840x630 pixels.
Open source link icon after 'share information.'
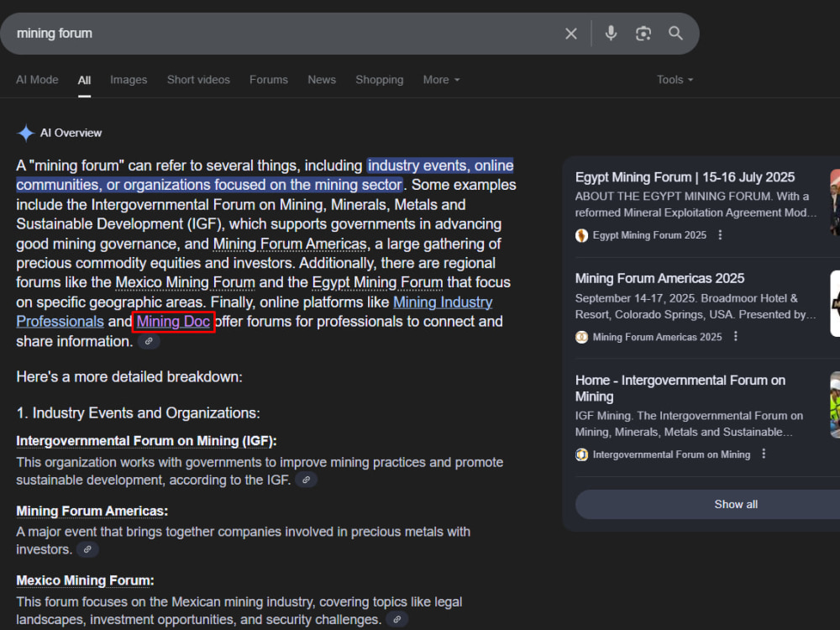coord(149,341)
